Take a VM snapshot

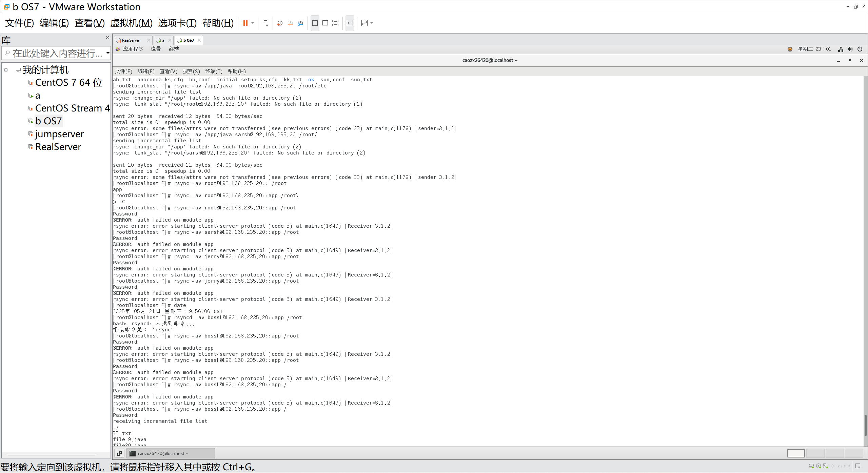pyautogui.click(x=280, y=23)
